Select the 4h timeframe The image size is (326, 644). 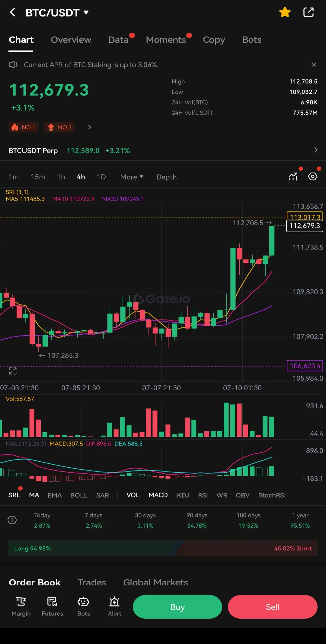(x=81, y=177)
